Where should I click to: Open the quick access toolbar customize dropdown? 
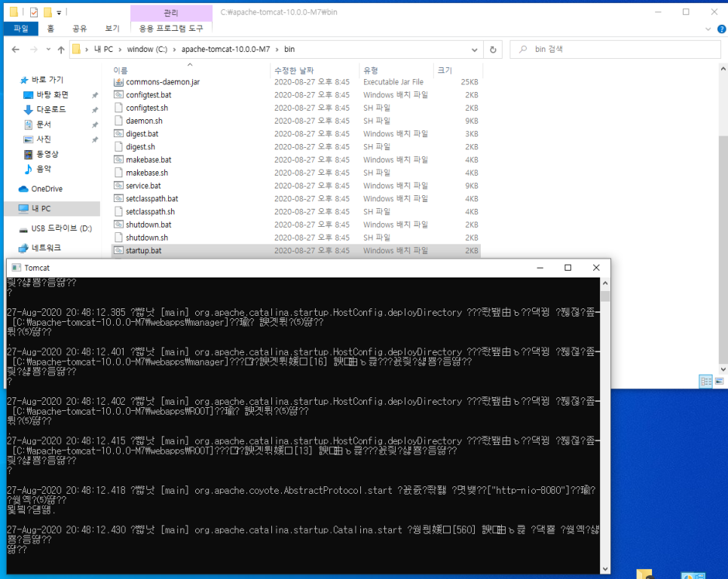point(59,13)
